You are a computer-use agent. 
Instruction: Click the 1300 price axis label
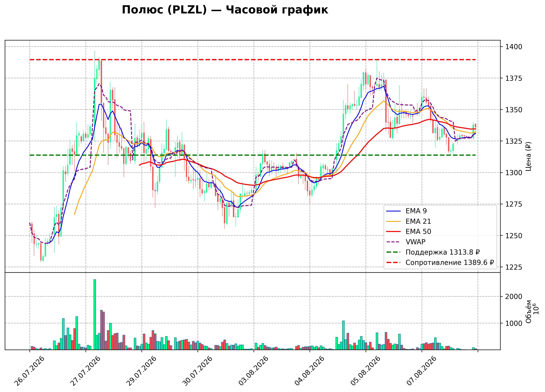point(514,173)
